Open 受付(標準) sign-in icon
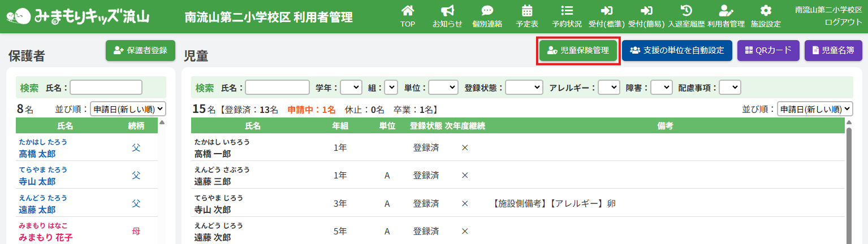The image size is (868, 244). point(607,11)
